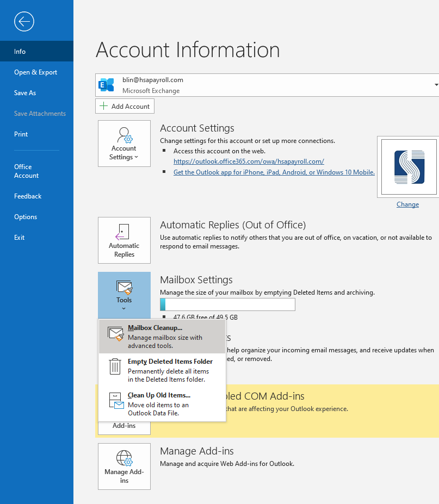The image size is (439, 504).
Task: Click the Empty Deleted Items trash icon
Action: click(115, 366)
